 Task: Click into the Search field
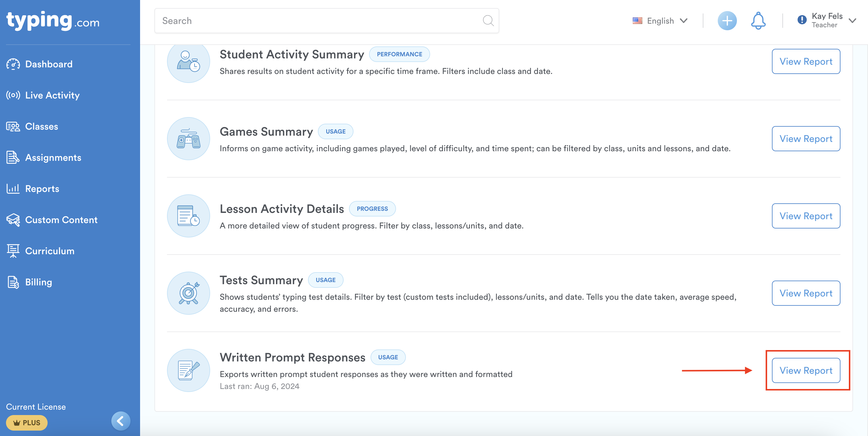[317, 21]
